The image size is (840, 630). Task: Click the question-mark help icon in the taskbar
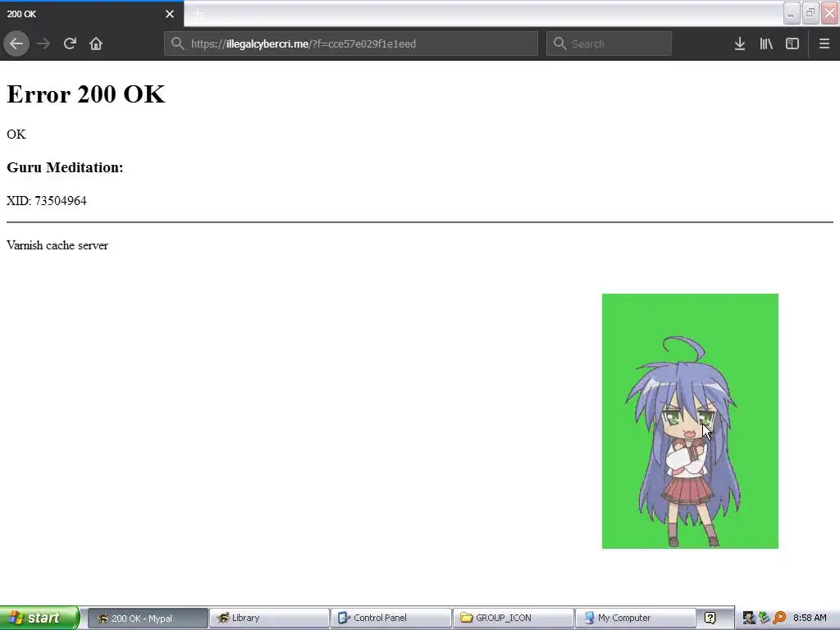(x=710, y=618)
